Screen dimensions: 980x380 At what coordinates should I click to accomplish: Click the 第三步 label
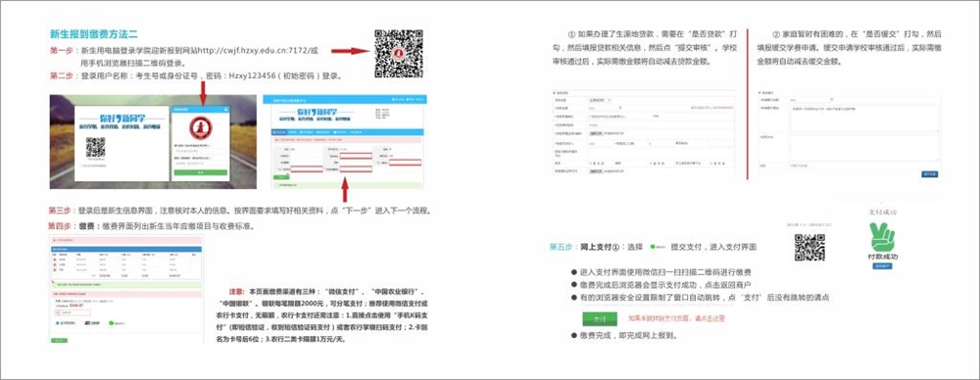61,211
